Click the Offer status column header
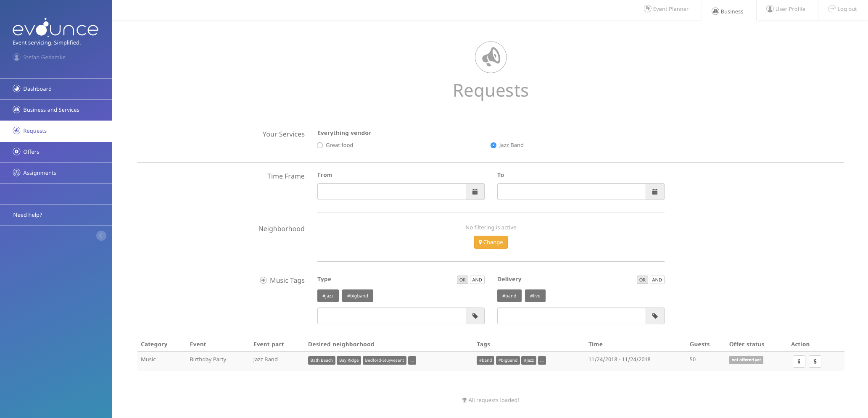The image size is (868, 418). (x=747, y=344)
